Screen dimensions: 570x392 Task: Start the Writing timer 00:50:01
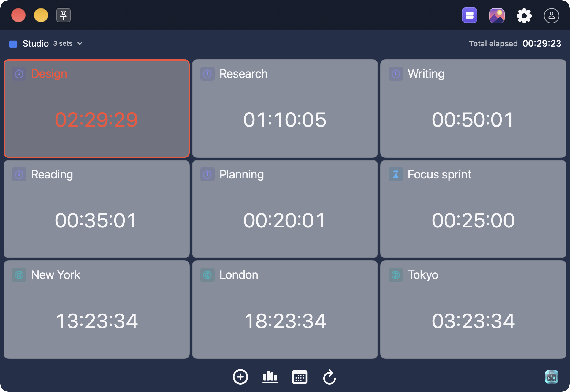click(473, 120)
